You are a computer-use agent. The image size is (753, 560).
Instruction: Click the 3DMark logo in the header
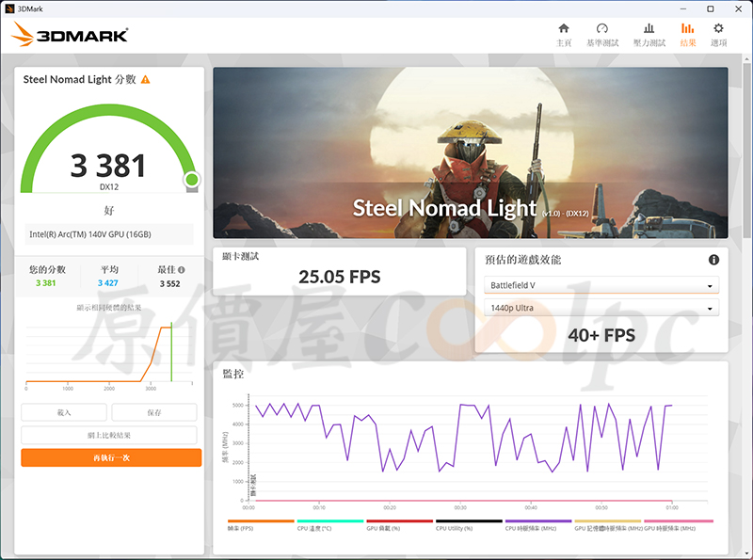(70, 35)
